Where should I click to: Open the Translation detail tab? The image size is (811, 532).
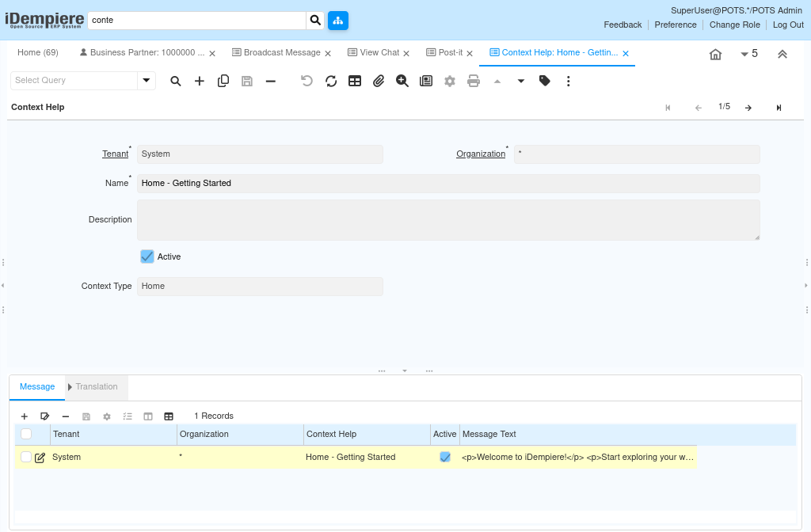96,386
